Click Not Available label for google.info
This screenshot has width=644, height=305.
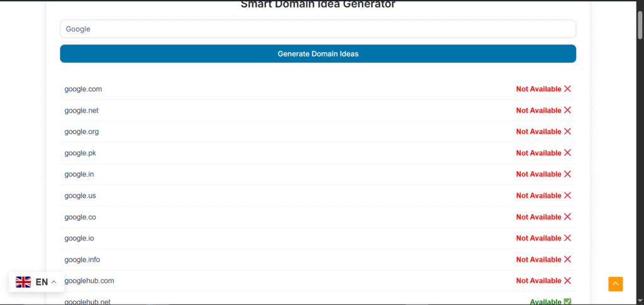click(x=538, y=260)
